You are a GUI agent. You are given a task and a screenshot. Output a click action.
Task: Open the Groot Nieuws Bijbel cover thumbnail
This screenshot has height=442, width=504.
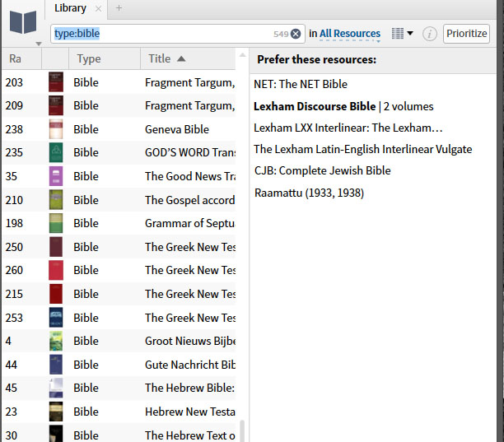point(56,341)
